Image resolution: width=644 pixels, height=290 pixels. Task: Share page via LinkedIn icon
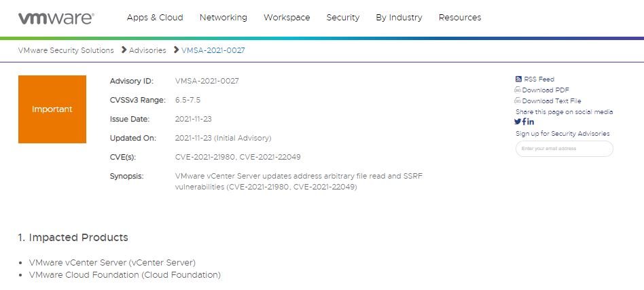(x=531, y=122)
